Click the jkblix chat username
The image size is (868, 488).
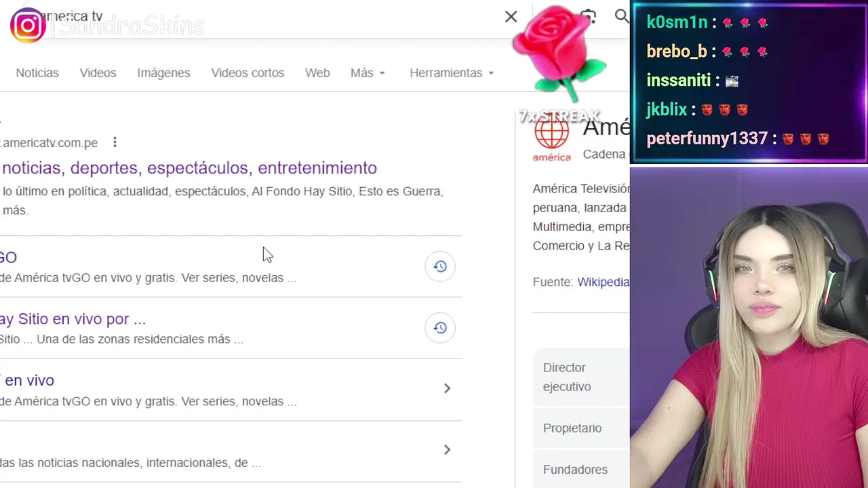[x=667, y=110]
